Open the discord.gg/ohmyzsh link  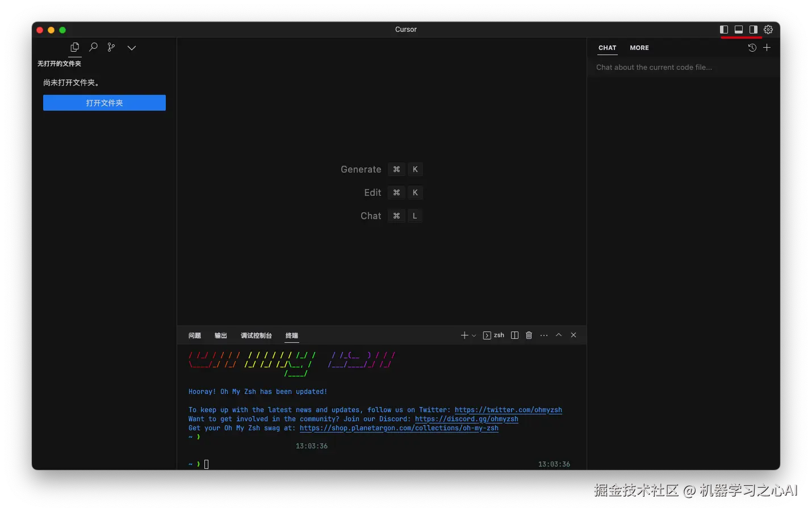[466, 419]
